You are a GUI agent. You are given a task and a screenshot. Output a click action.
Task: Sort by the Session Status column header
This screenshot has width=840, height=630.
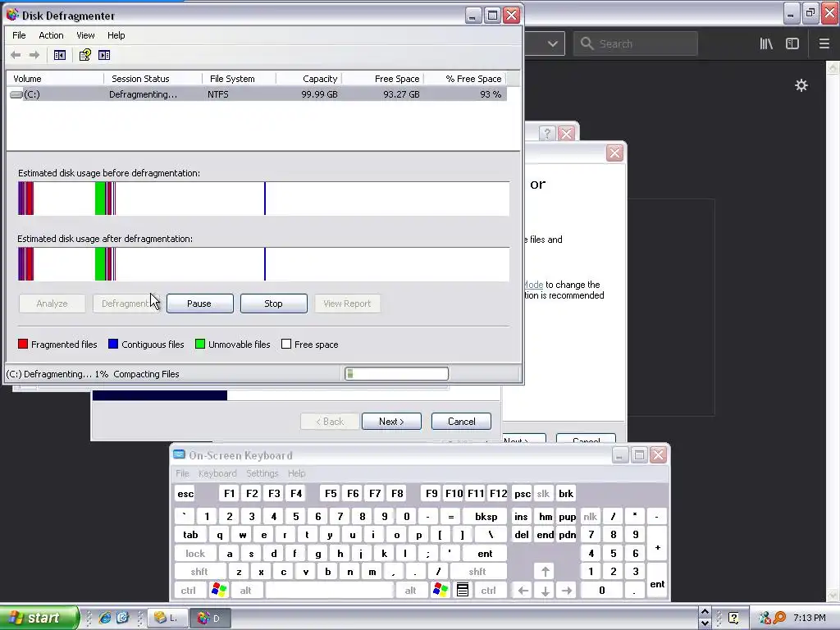153,79
